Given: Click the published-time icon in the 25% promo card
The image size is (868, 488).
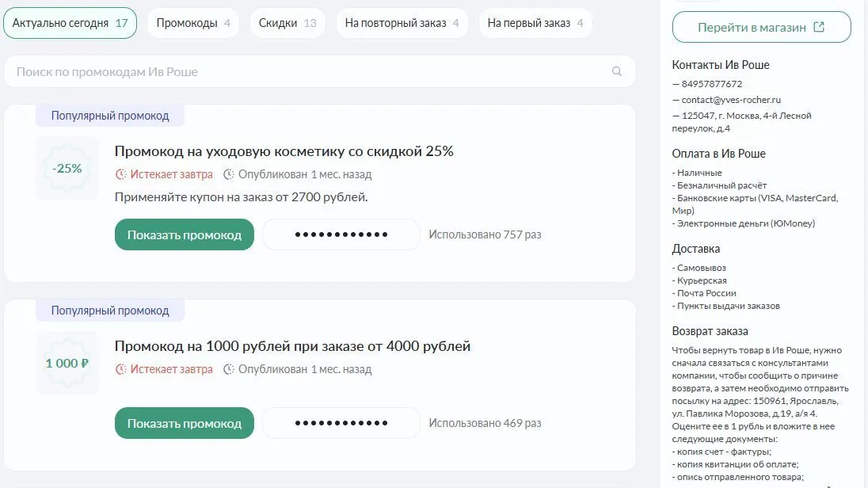Looking at the screenshot, I should click(x=229, y=174).
